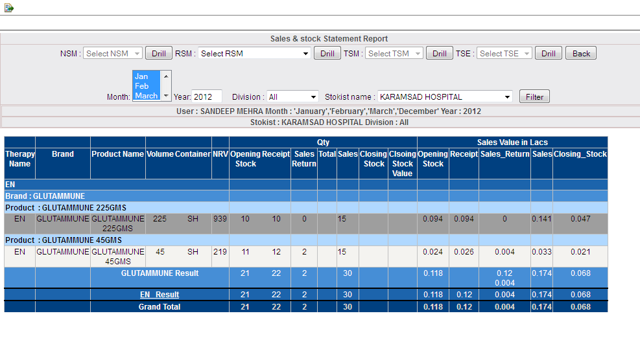Open the Division dropdown

point(292,97)
